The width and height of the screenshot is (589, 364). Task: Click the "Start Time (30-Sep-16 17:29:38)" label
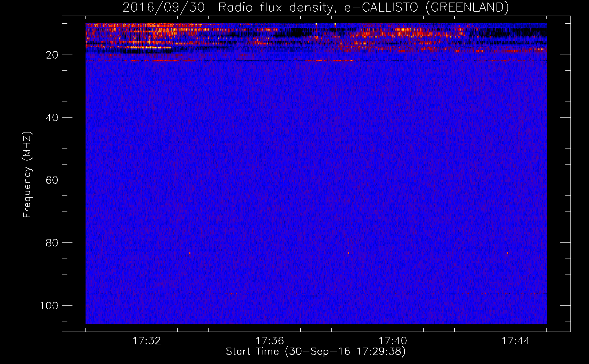(316, 352)
